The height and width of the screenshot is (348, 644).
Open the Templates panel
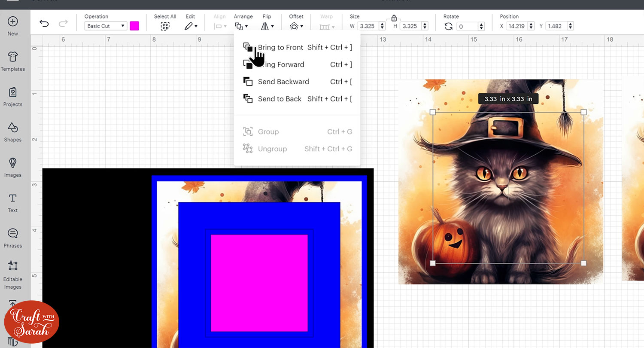13,61
